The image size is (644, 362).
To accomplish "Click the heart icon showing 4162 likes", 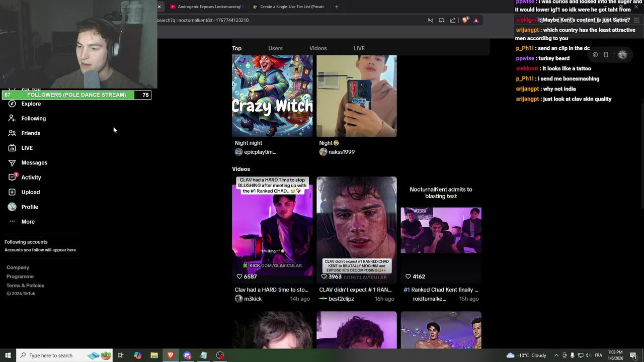I will 408,277.
